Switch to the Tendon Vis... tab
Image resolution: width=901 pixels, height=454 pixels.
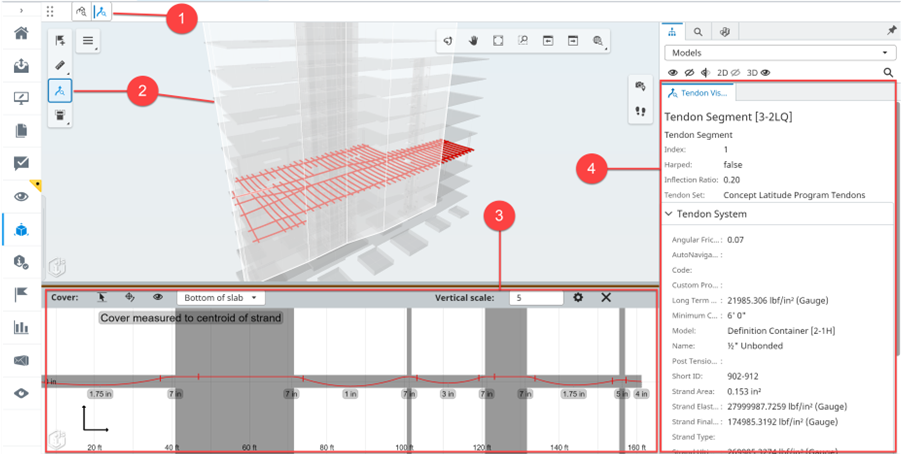tap(699, 93)
